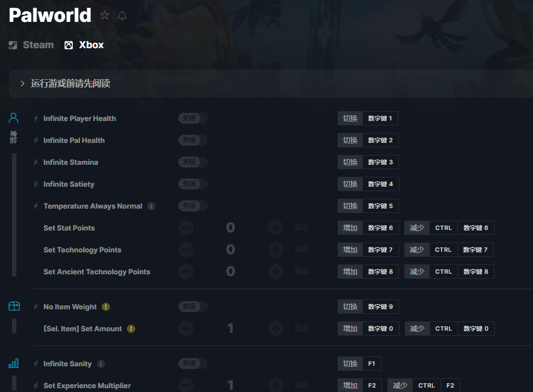Decrease Set Ancient Technology Points with minus
The height and width of the screenshot is (392, 533).
click(x=186, y=272)
